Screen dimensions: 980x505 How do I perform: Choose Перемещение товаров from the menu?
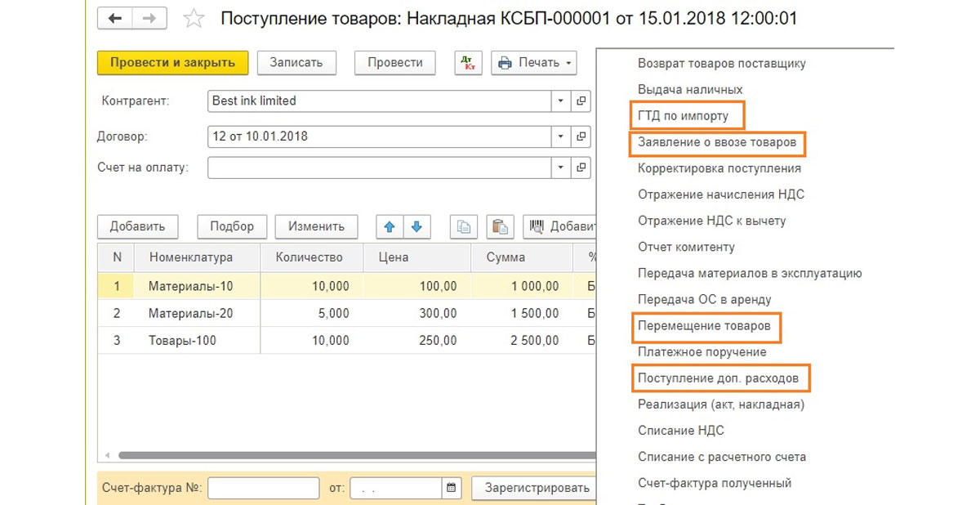coord(704,326)
